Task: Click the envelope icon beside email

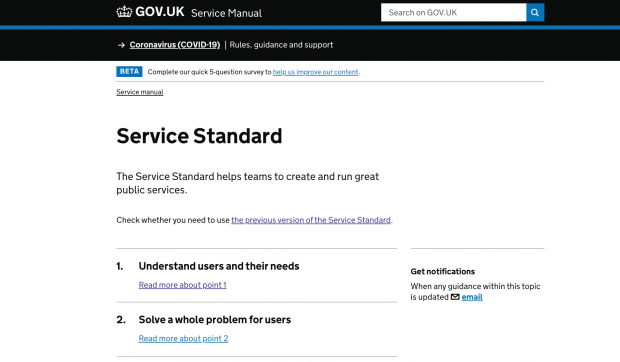Action: (x=455, y=297)
